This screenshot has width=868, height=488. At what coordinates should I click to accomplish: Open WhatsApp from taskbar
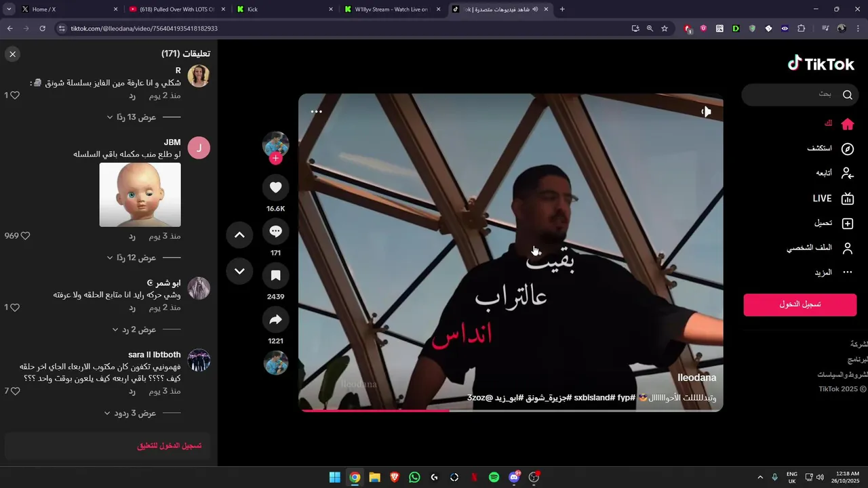point(414,477)
